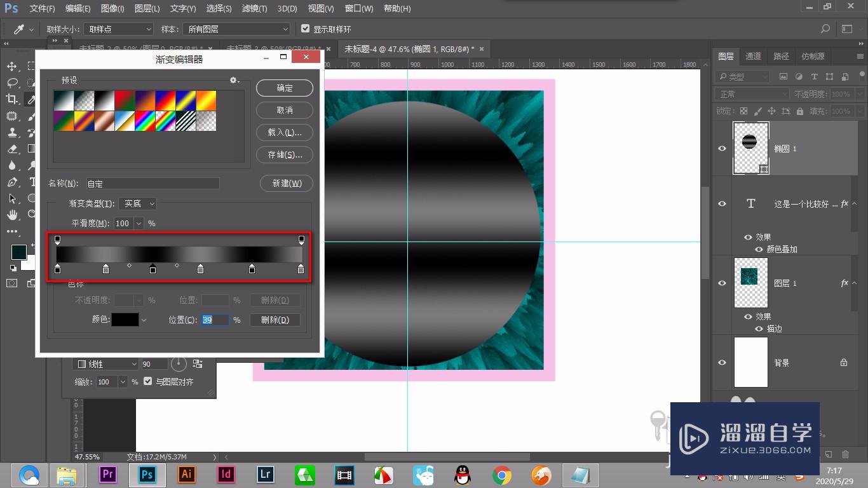The image size is (868, 488).
Task: Hide the text layer eye icon
Action: [x=722, y=203]
